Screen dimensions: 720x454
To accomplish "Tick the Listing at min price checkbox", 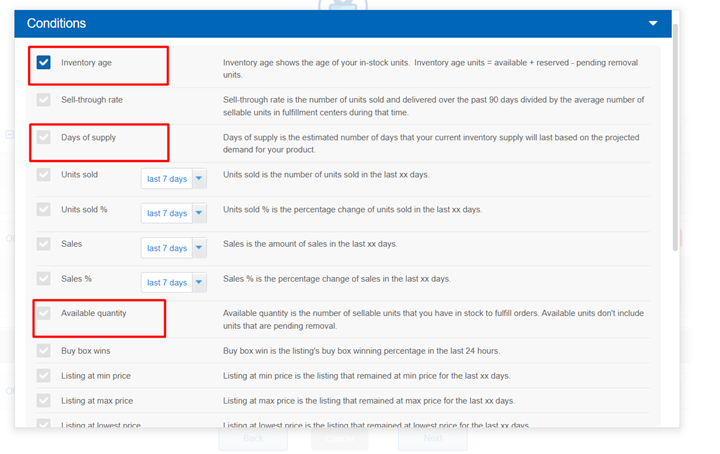I will point(44,376).
